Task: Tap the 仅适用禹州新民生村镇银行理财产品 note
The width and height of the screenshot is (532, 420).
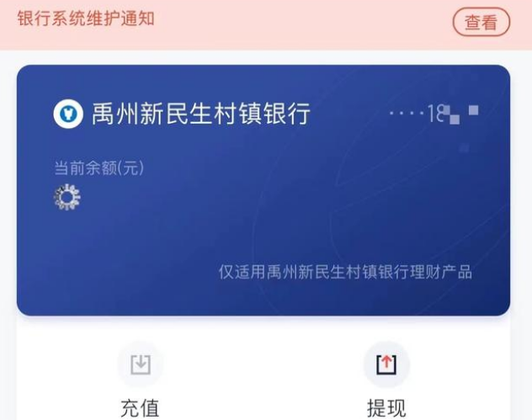Action: (345, 272)
